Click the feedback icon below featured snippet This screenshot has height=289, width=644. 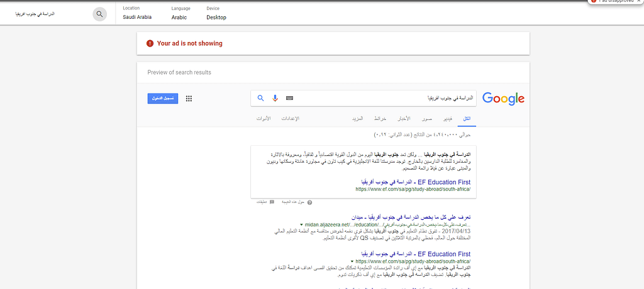coord(272,202)
